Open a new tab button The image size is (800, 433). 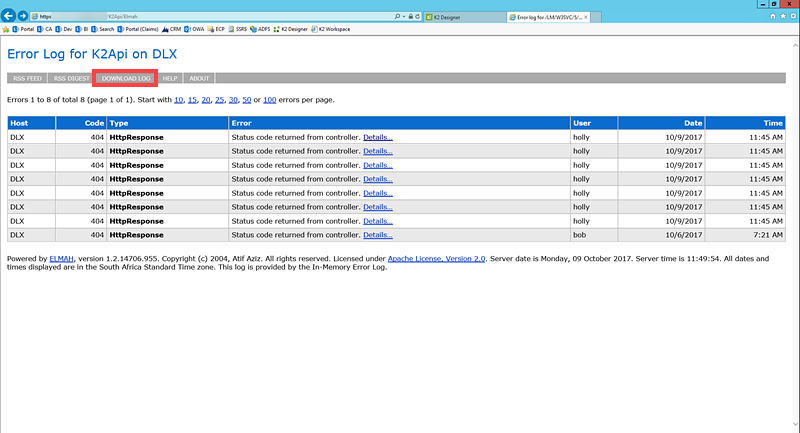(596, 17)
